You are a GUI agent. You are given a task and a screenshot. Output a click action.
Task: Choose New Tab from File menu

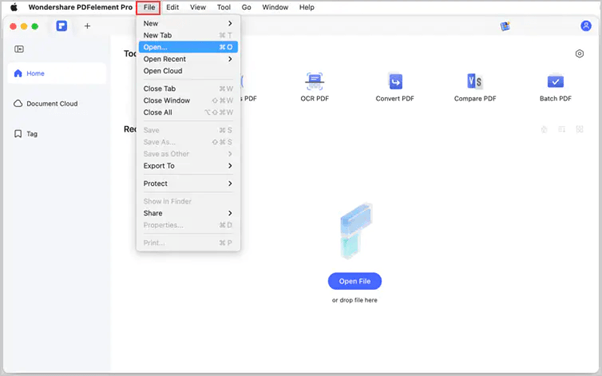[188, 35]
